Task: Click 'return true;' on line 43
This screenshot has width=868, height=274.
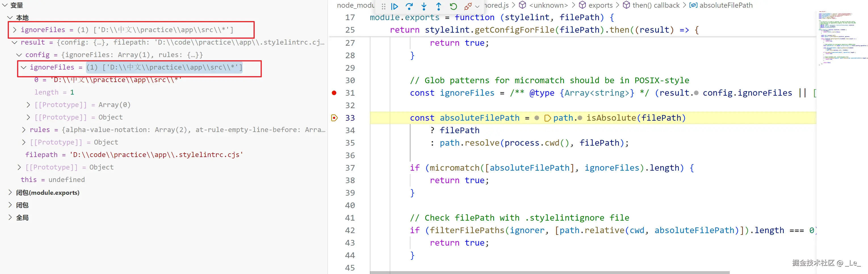Action: 459,243
